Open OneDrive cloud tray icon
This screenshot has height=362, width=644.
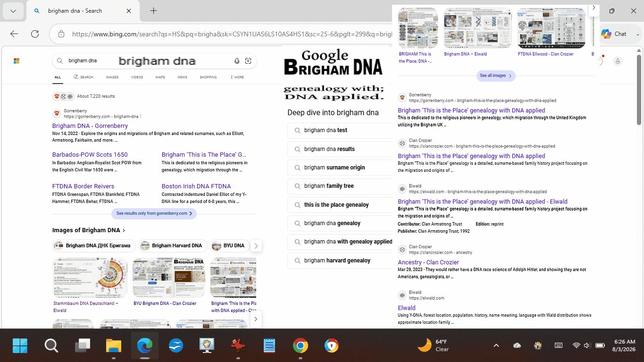point(517,345)
